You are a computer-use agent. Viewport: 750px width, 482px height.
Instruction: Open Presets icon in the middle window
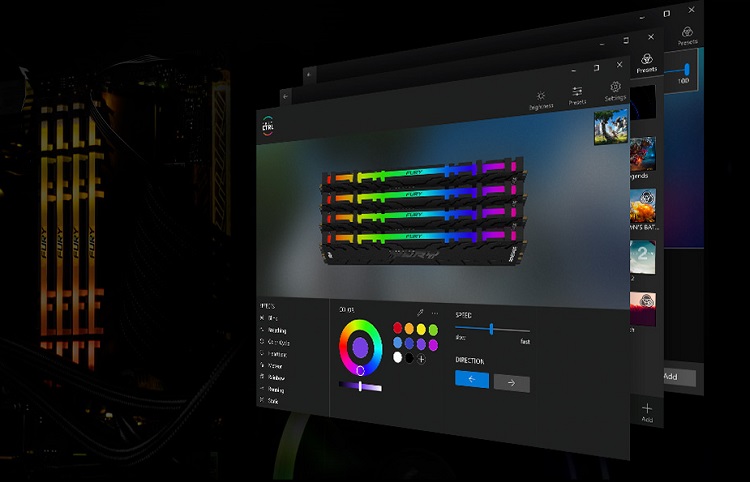click(x=647, y=63)
